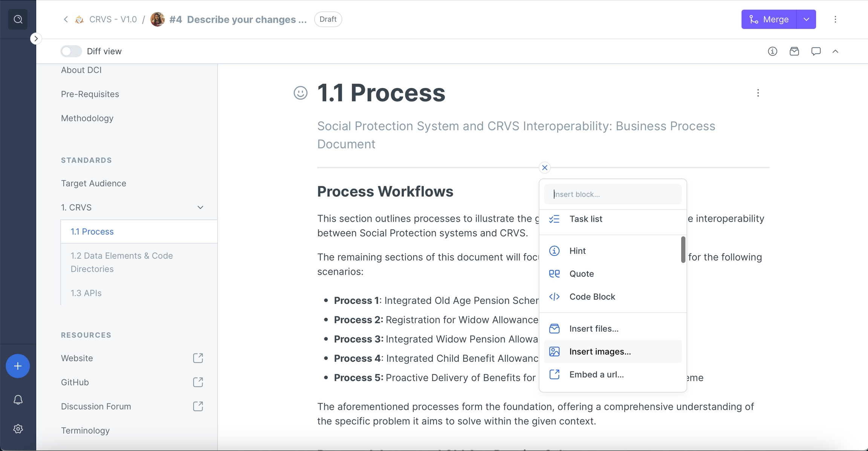
Task: Open the comments icon
Action: click(816, 51)
